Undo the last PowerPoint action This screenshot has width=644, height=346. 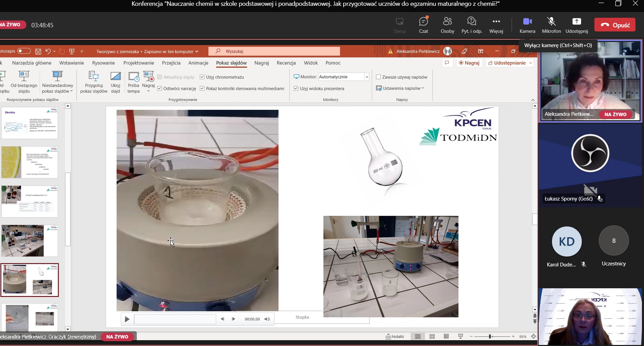[x=48, y=52]
